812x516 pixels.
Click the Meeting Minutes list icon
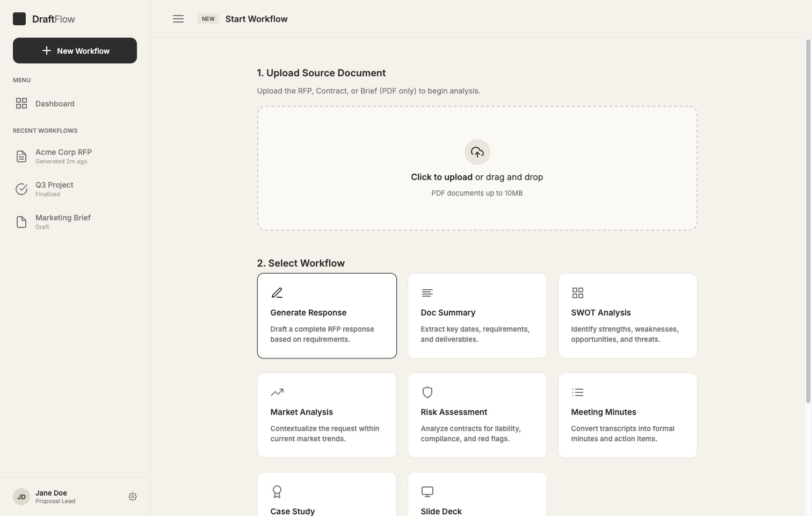(x=578, y=392)
